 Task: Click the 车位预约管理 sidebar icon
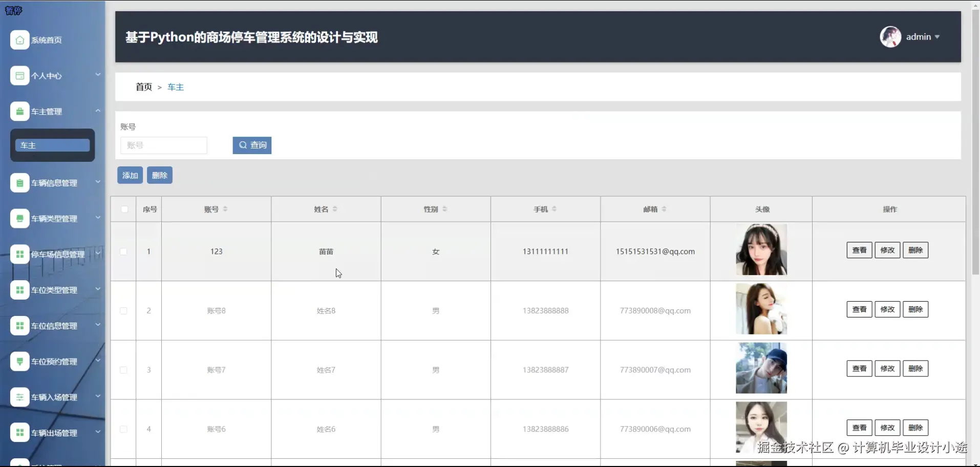pyautogui.click(x=19, y=362)
